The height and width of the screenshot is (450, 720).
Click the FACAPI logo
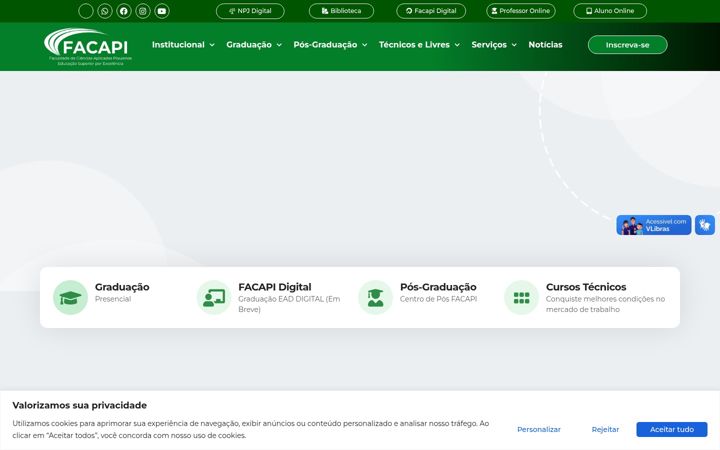87,46
